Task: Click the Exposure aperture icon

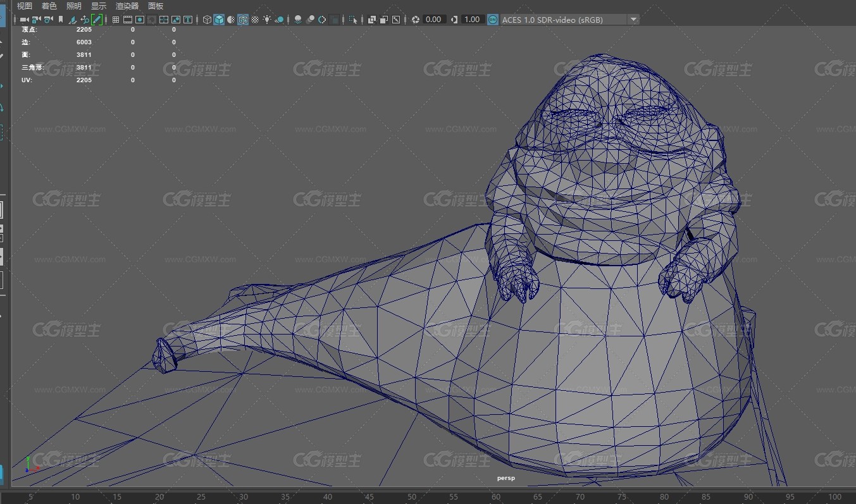Action: tap(415, 20)
